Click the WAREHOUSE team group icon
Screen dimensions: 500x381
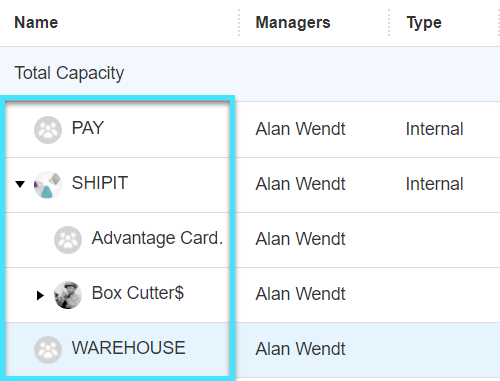pos(48,350)
